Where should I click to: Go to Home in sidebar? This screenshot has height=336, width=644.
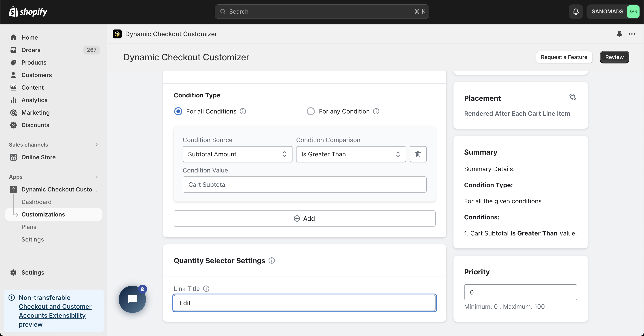53,38
